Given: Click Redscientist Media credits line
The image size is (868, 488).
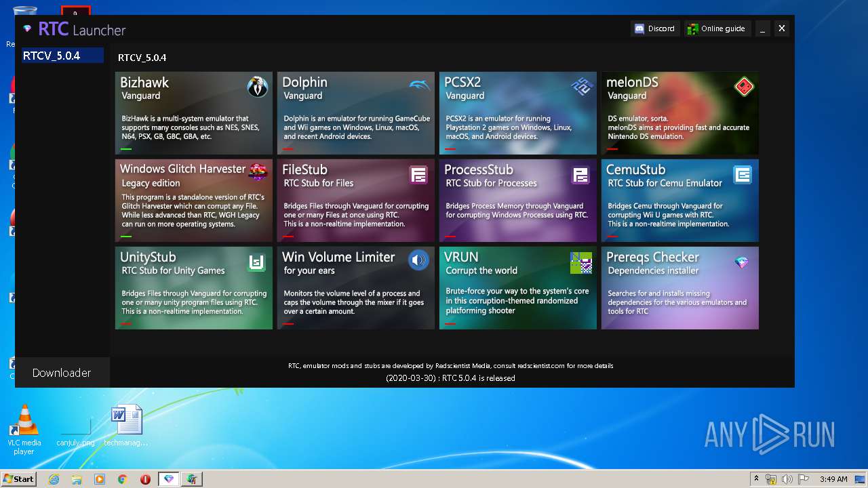Looking at the screenshot, I should tap(451, 365).
